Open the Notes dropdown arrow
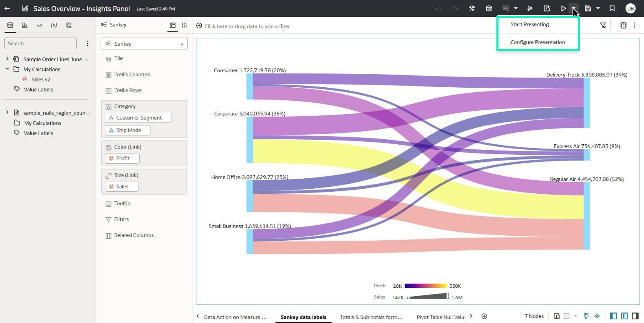The image size is (644, 323). click(x=516, y=8)
